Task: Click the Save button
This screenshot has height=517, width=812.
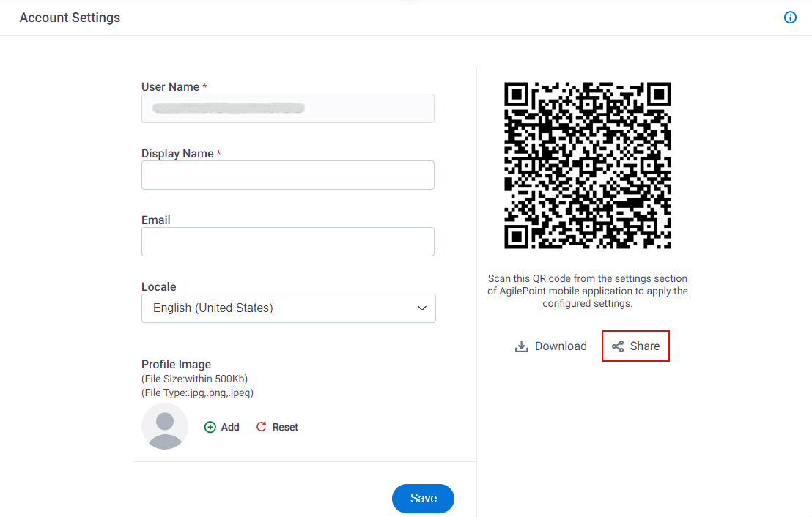Action: point(423,499)
